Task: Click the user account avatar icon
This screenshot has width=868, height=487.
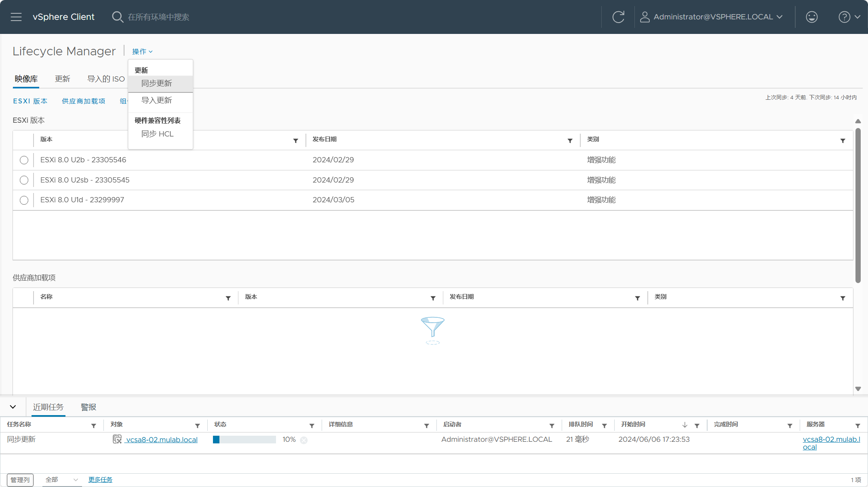Action: [x=645, y=17]
